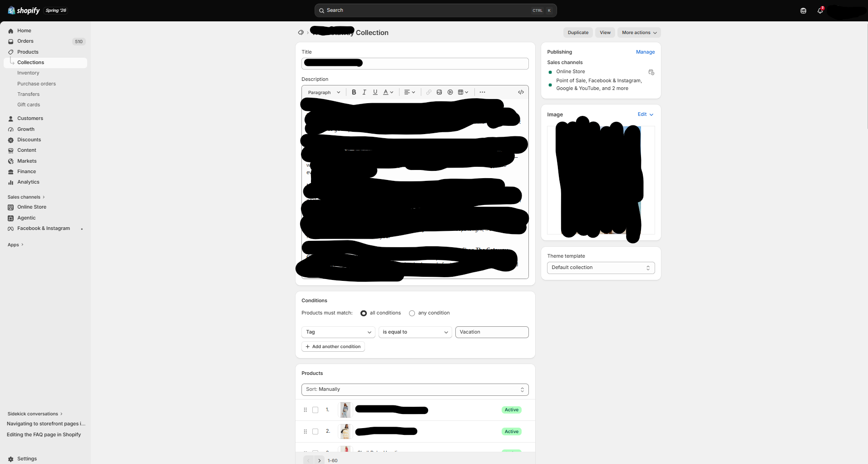Click the Agentic channel icon

(x=11, y=218)
